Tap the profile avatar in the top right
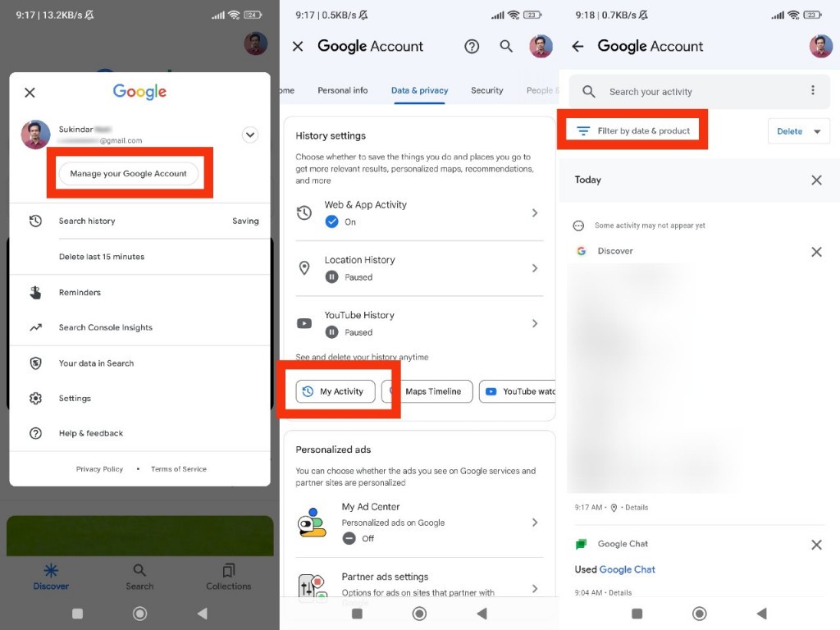840x630 pixels. tap(821, 47)
